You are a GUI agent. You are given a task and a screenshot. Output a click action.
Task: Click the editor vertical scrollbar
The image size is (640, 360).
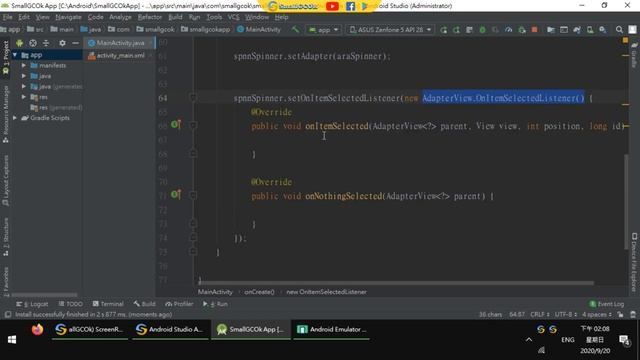pos(626,202)
